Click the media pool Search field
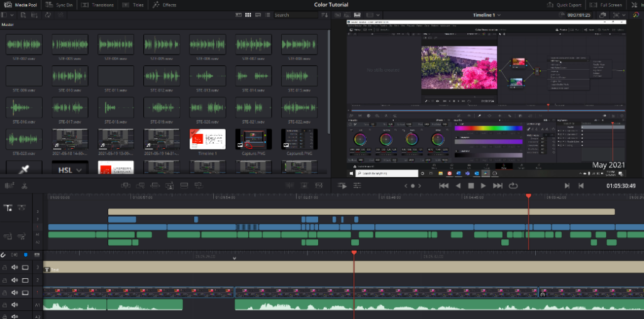Image resolution: width=644 pixels, height=319 pixels. tap(296, 15)
